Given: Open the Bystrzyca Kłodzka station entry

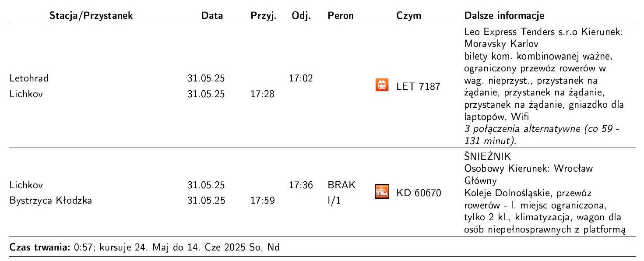Looking at the screenshot, I should (50, 201).
